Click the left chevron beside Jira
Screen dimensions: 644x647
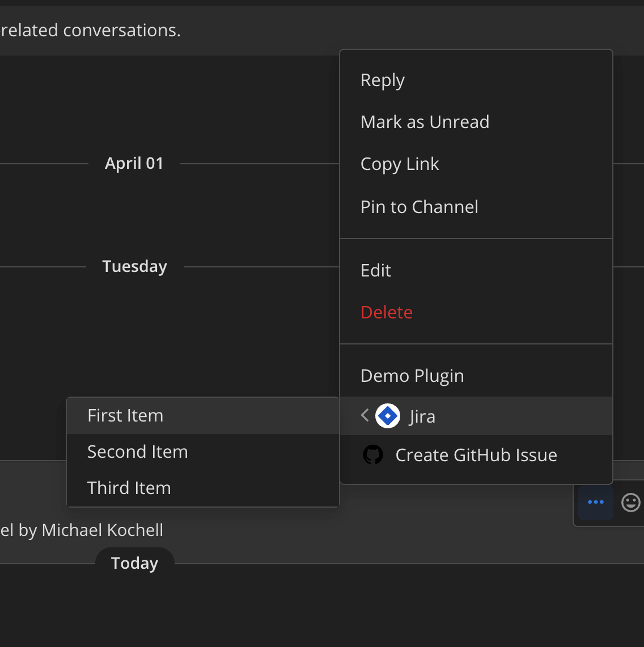pyautogui.click(x=363, y=415)
